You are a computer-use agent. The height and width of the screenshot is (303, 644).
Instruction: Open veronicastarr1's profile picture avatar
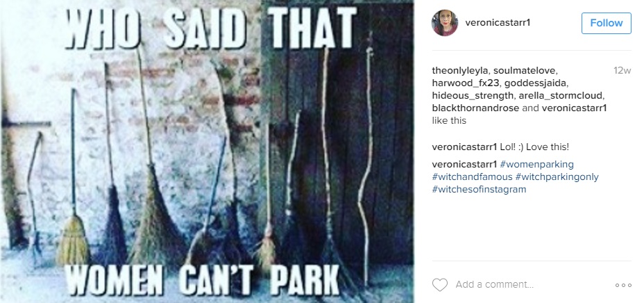444,23
